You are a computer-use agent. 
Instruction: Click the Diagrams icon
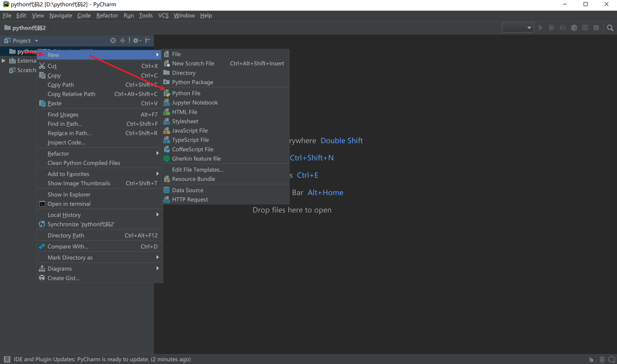[x=42, y=269]
